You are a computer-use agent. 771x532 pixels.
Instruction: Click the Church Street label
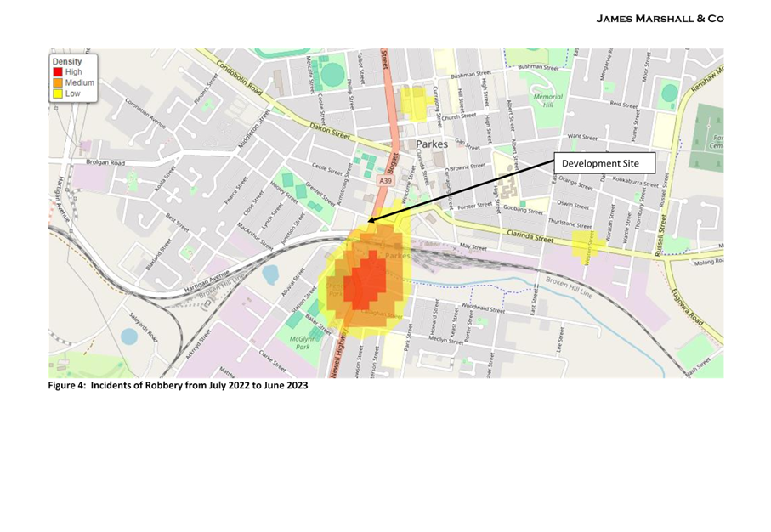point(459,116)
